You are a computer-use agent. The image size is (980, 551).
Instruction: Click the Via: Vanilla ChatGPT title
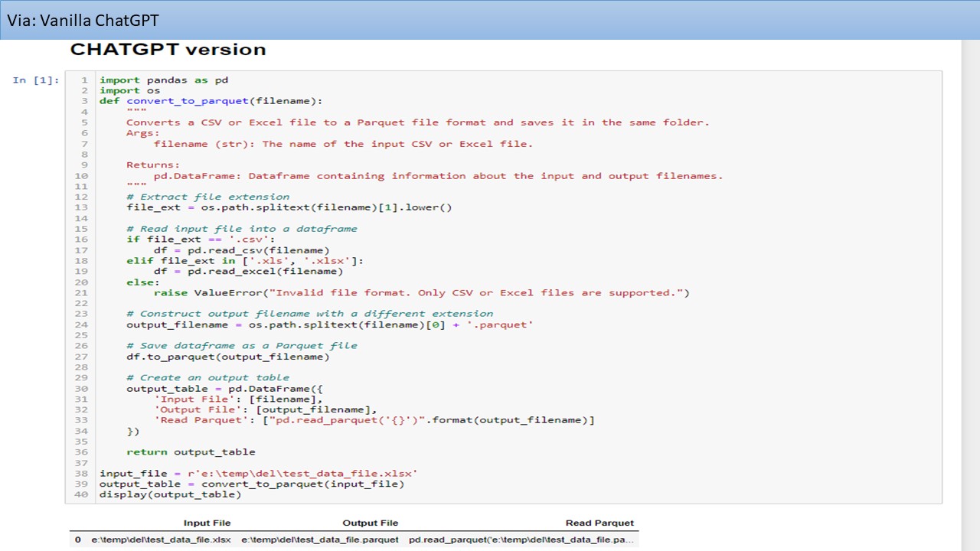83,20
